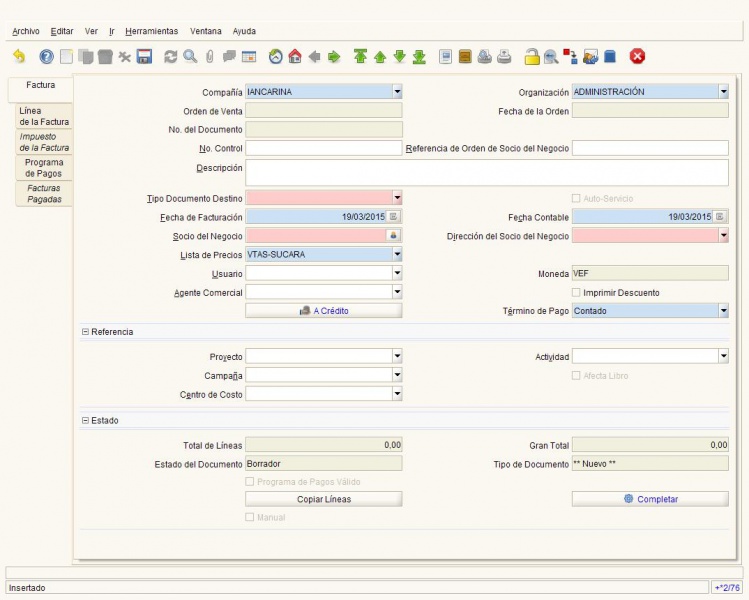
Task: Click the red exit window icon
Action: click(x=637, y=57)
